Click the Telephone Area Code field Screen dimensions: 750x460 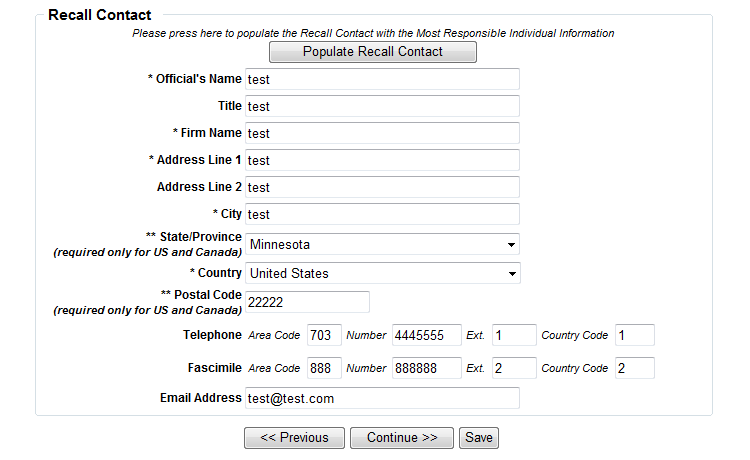(x=323, y=335)
